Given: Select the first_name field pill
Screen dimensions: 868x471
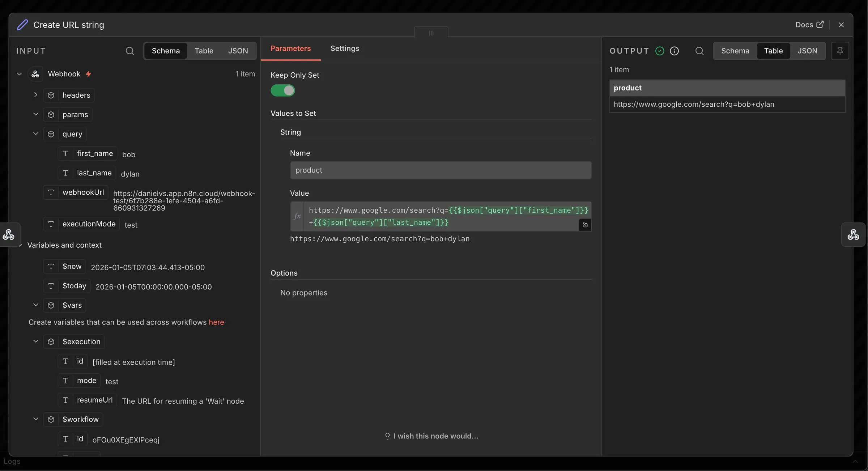Looking at the screenshot, I should 88,154.
